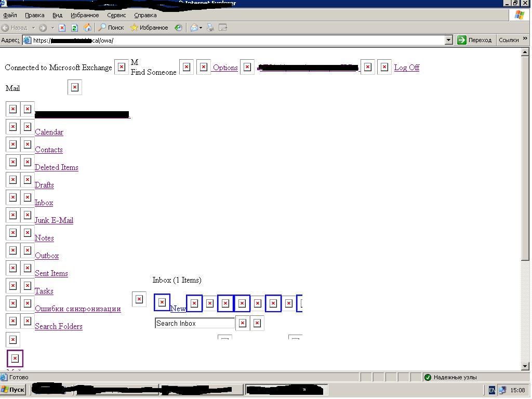This screenshot has width=532, height=399.
Task: Click the Edit page toolbar icon
Action: tap(223, 28)
